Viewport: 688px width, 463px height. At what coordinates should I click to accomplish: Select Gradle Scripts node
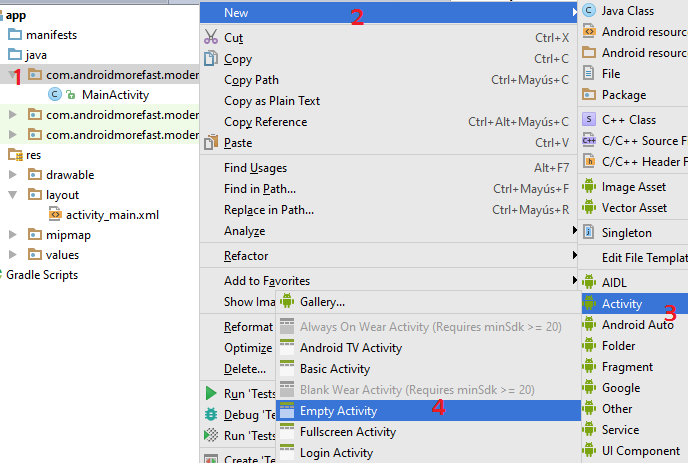(x=42, y=275)
